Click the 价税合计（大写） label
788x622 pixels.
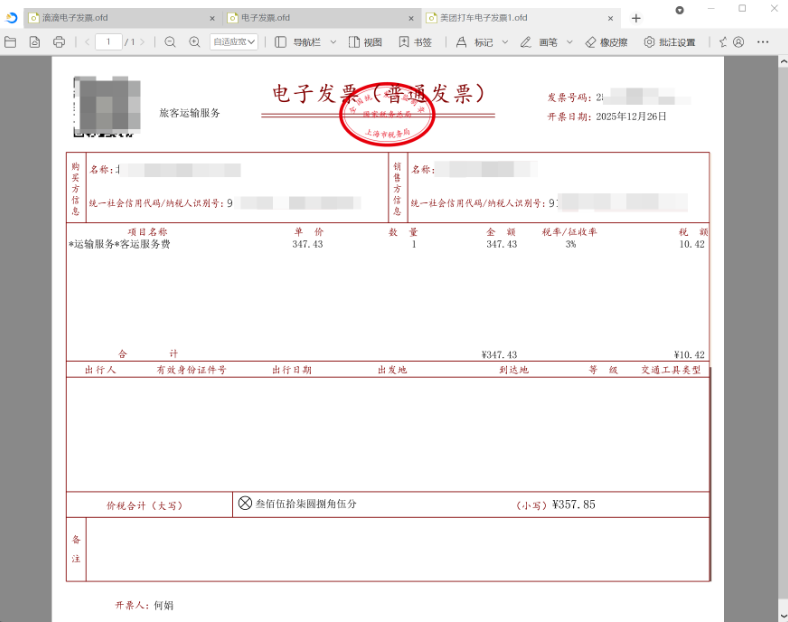(144, 505)
